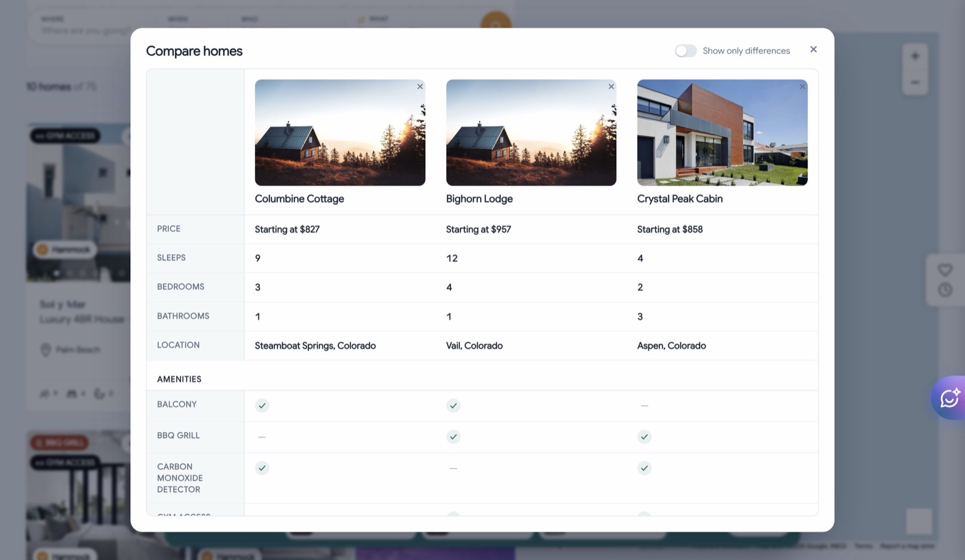Click the 'Aspen, Colorado' location
The image size is (965, 560).
672,346
